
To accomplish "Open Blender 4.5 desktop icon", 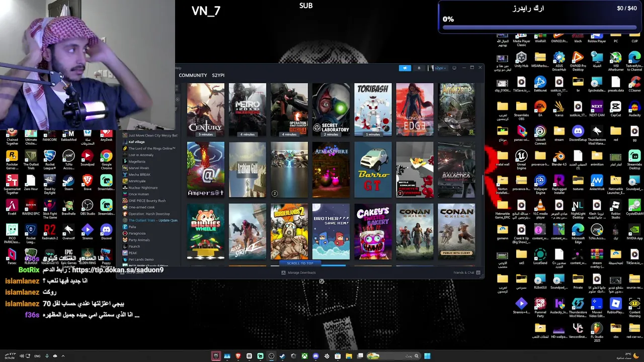I will point(559,158).
